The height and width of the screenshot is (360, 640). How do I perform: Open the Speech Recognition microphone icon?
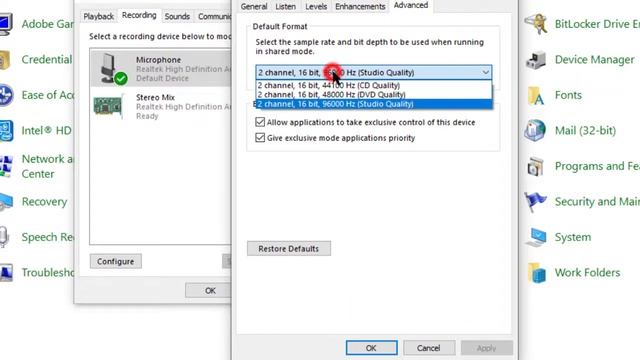(4, 237)
